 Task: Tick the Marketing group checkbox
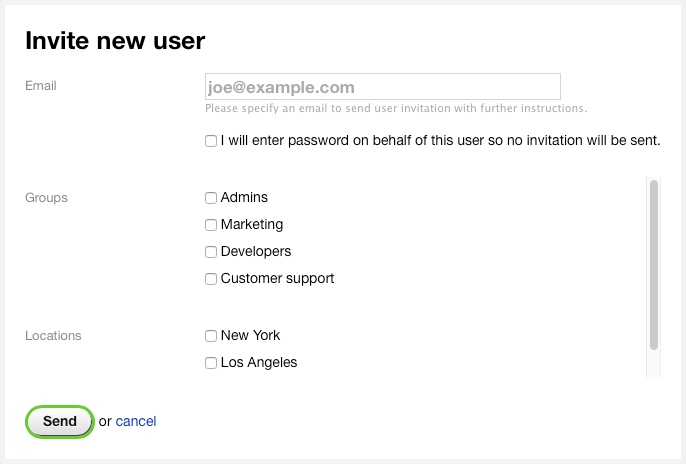[211, 225]
